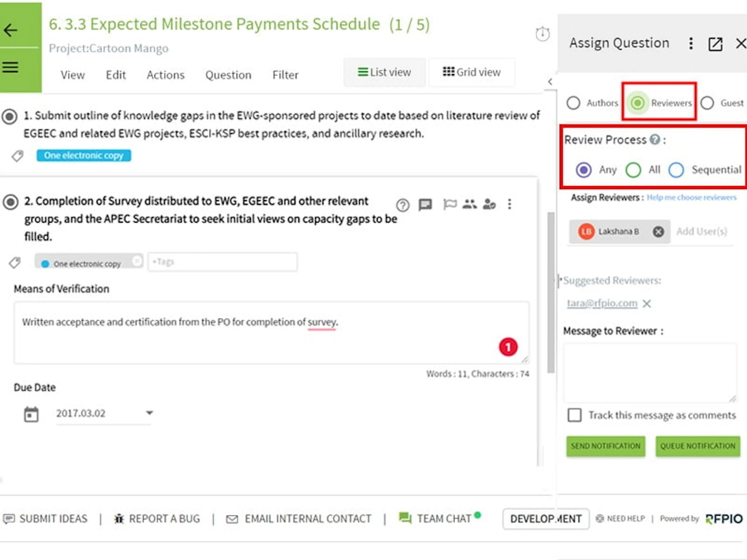Viewport: 747px width, 560px height.
Task: Open the hamburger menu in the green sidebar
Action: [10, 67]
